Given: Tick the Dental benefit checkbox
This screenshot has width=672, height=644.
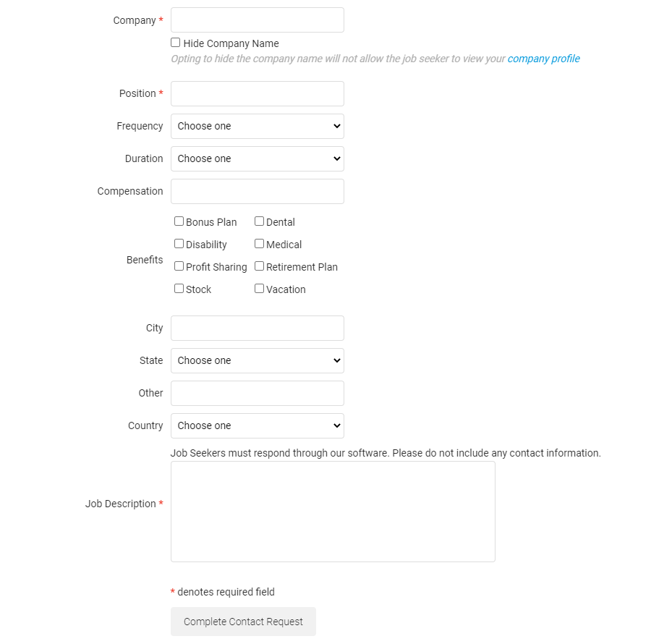Looking at the screenshot, I should [259, 221].
